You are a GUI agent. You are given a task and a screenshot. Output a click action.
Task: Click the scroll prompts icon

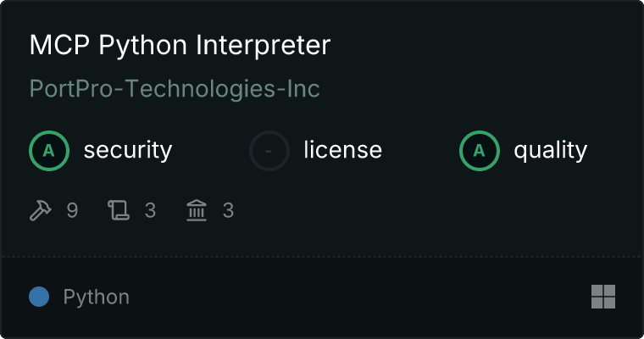(118, 210)
